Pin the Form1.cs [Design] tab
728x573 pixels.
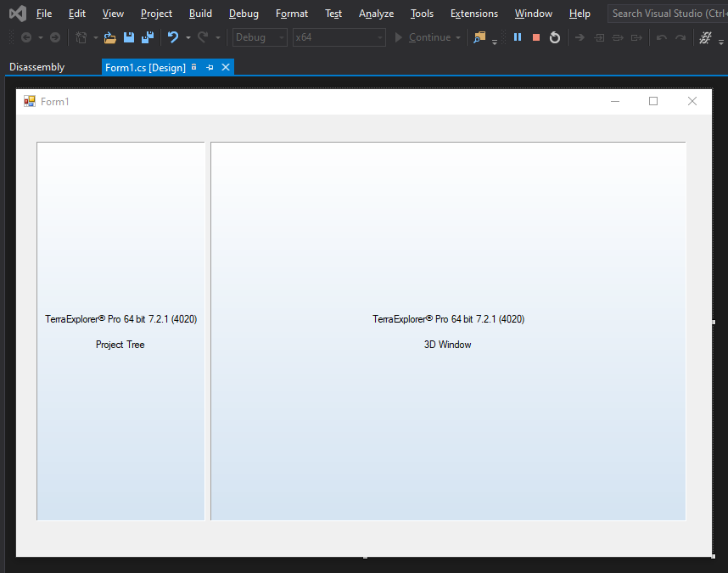click(x=210, y=68)
